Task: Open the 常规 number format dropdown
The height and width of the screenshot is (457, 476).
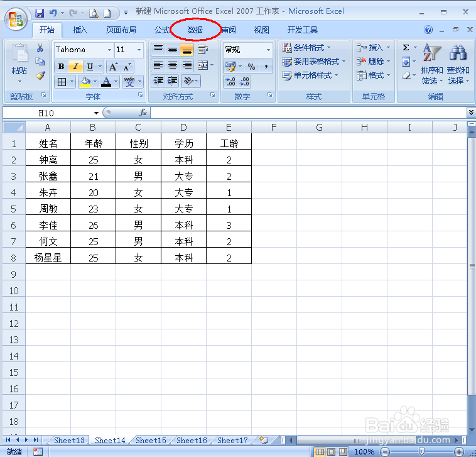Action: (268, 50)
